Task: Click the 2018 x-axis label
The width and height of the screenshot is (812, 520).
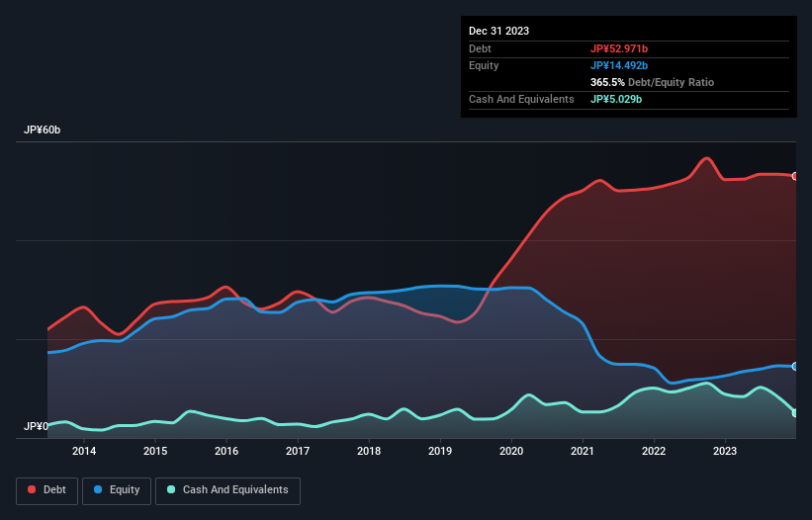Action: 369,451
